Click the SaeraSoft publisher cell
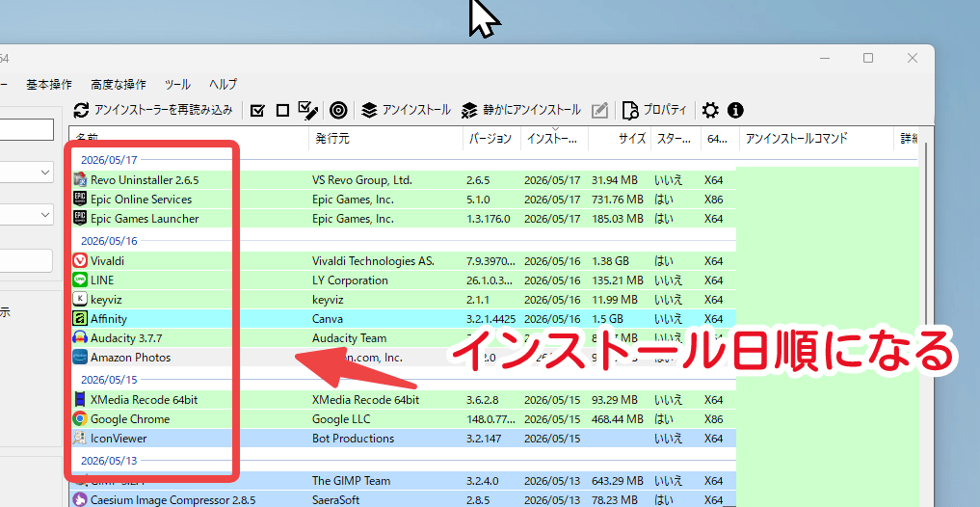Image resolution: width=980 pixels, height=507 pixels. click(x=337, y=499)
